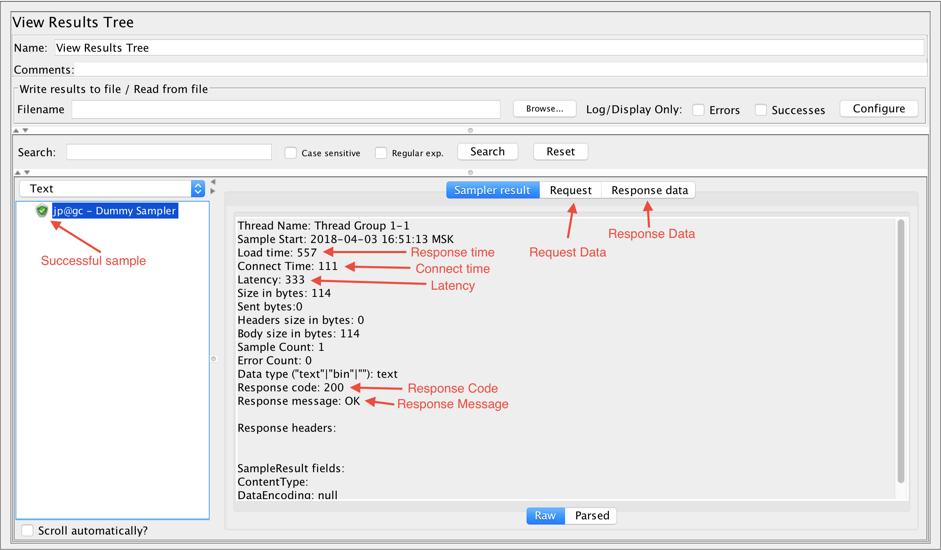Click the 'Connect Time: 111' line
The height and width of the screenshot is (550, 941).
pyautogui.click(x=287, y=266)
